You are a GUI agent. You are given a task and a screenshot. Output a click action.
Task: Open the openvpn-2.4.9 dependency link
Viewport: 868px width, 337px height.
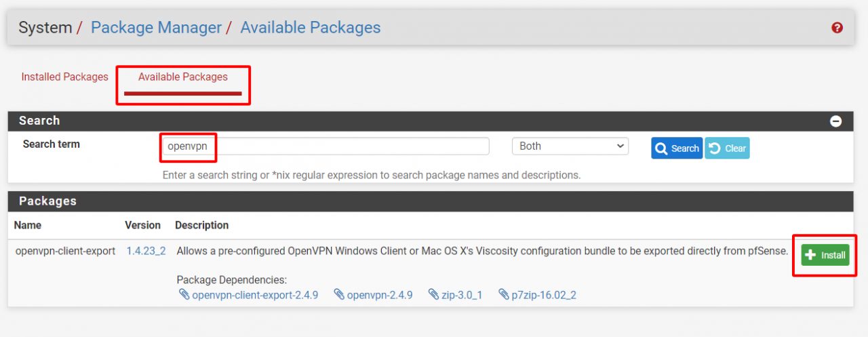379,295
